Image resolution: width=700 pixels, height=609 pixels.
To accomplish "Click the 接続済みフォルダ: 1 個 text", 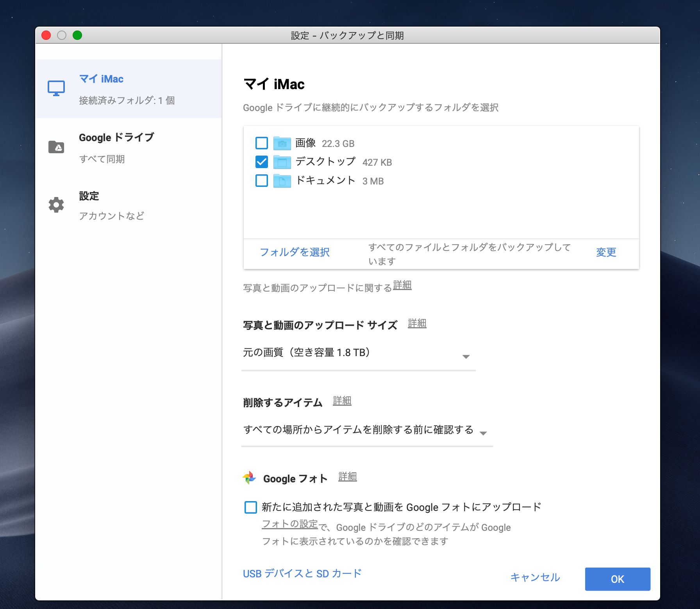I will coord(127,100).
